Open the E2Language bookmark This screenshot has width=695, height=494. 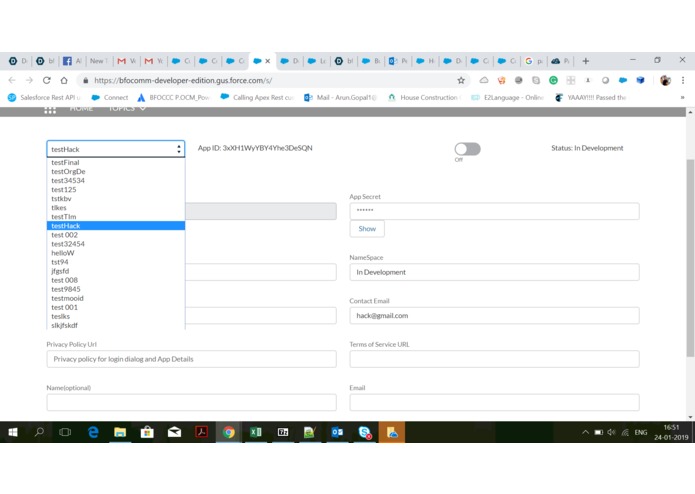[508, 97]
